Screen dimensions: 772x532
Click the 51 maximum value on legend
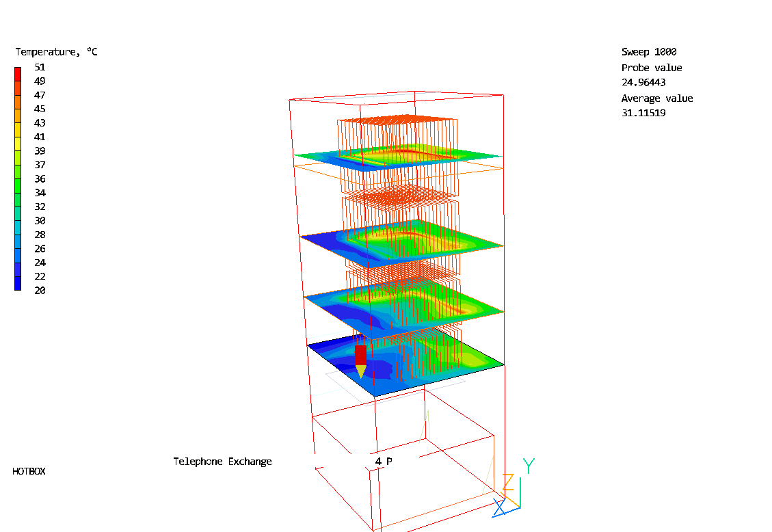pyautogui.click(x=40, y=67)
